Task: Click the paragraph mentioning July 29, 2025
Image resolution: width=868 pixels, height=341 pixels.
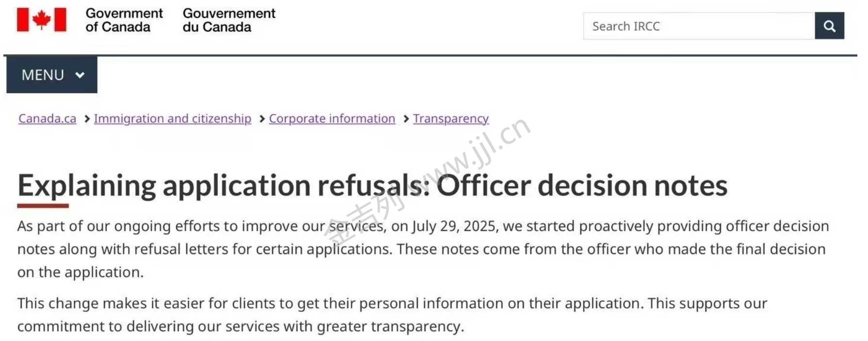Action: [422, 249]
